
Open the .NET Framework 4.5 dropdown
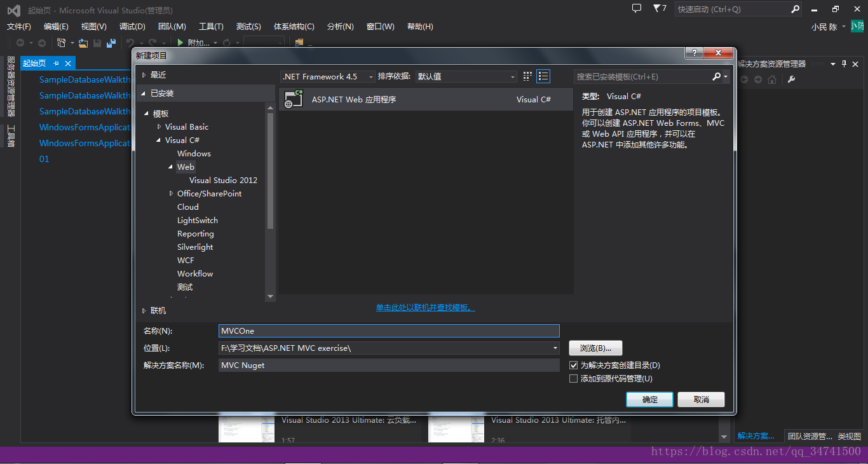tap(328, 76)
